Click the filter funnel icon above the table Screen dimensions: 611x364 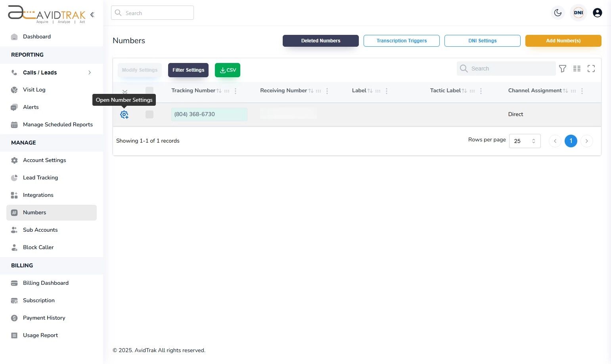[563, 69]
